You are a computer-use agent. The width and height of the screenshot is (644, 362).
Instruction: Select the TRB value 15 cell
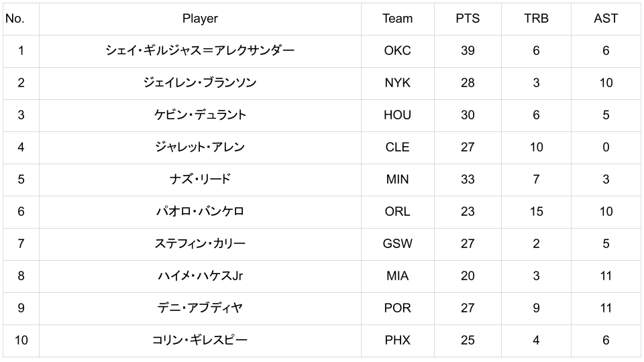coord(536,212)
